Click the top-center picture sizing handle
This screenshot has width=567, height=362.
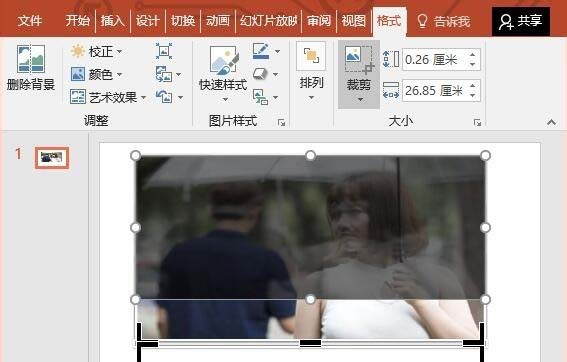tap(310, 156)
